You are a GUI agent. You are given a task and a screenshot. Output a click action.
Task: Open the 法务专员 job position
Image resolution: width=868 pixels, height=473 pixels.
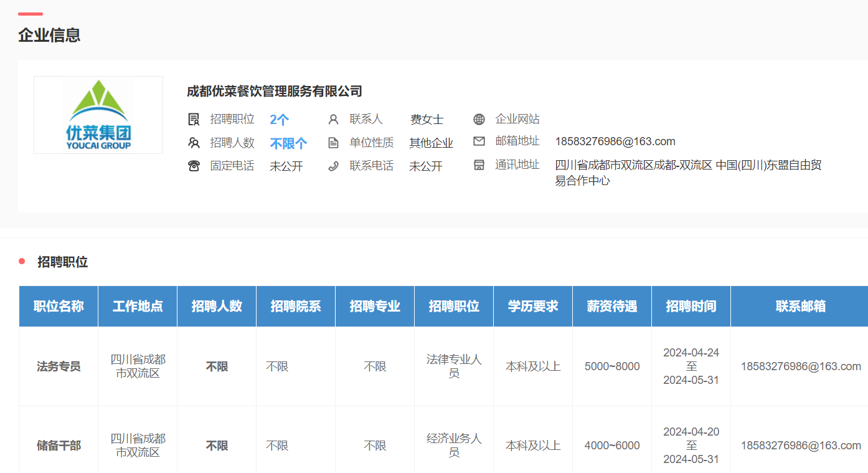pos(59,366)
